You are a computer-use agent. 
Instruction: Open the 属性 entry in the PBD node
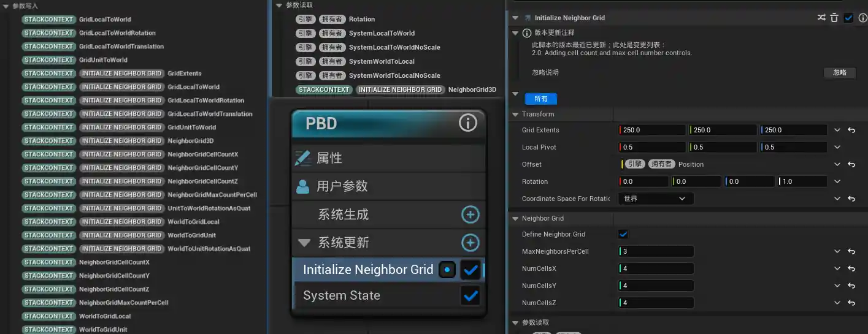click(x=329, y=158)
